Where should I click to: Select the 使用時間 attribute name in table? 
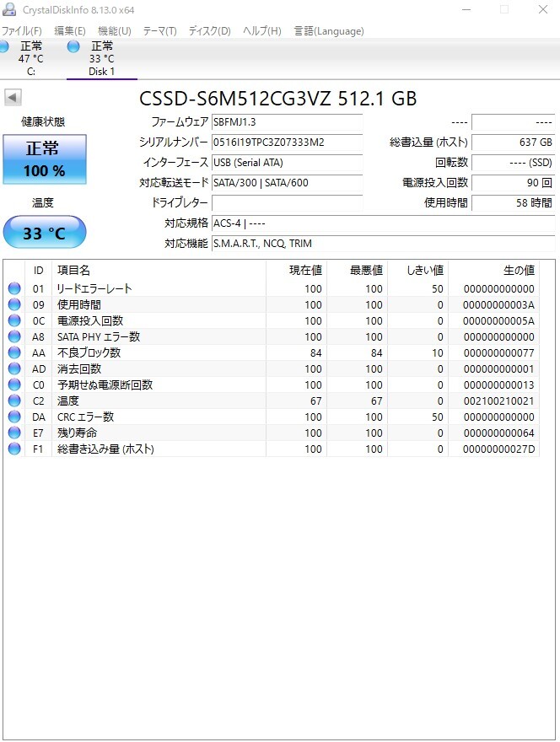click(x=79, y=304)
